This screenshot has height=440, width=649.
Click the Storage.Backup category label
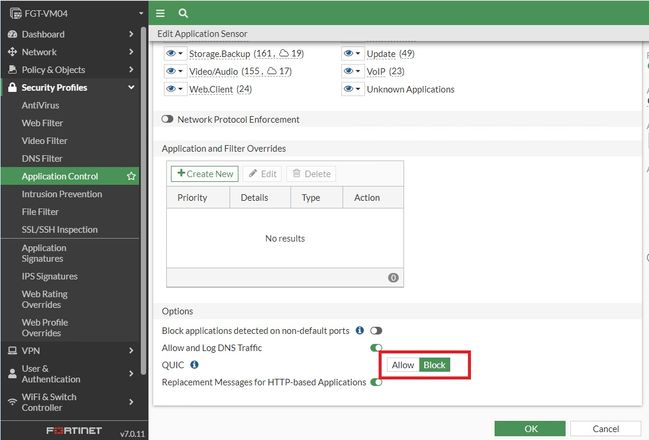(219, 54)
